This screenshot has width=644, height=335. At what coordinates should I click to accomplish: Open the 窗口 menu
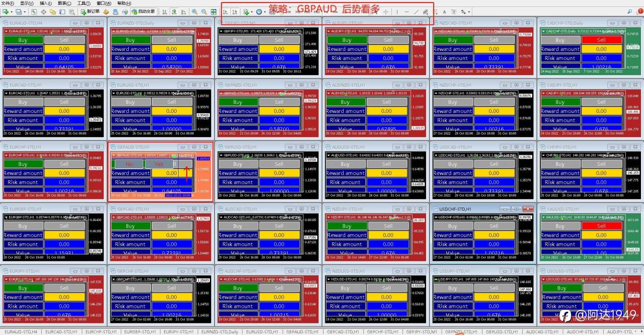point(104,3)
